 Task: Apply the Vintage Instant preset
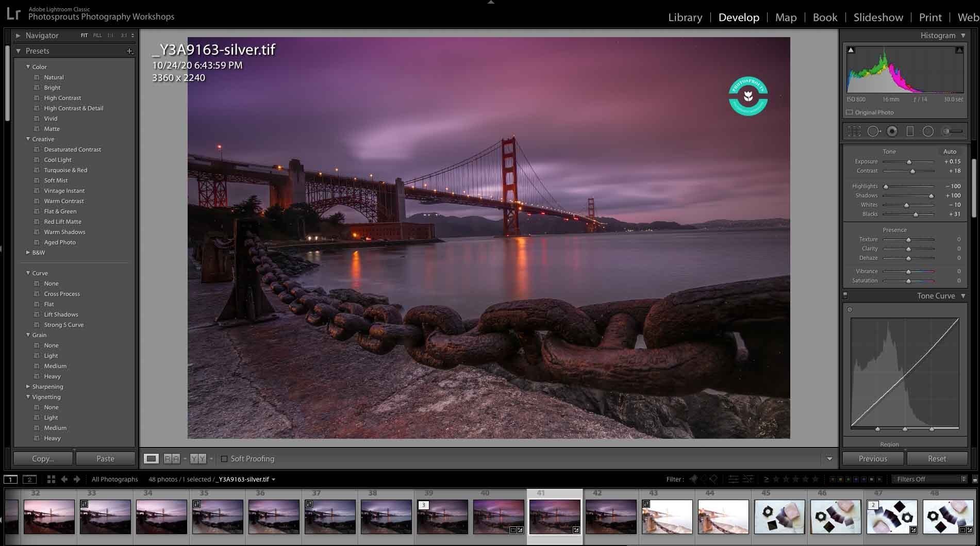point(64,191)
